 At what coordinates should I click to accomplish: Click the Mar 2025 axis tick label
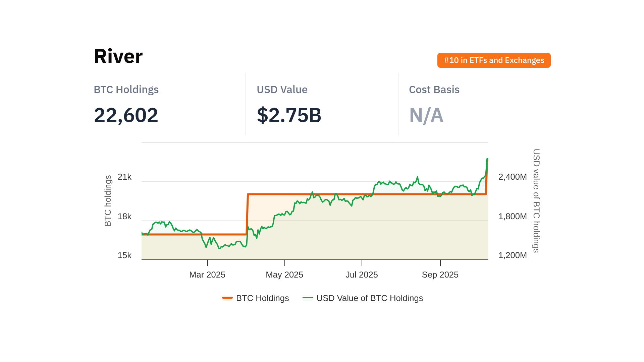[x=207, y=275]
